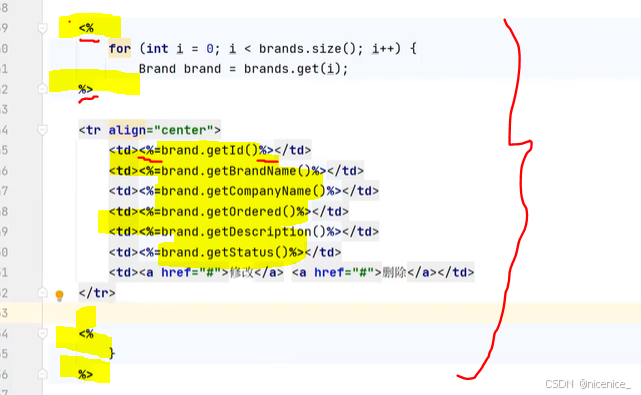The image size is (641, 395).
Task: Place cursor on the for keyword
Action: [x=120, y=49]
